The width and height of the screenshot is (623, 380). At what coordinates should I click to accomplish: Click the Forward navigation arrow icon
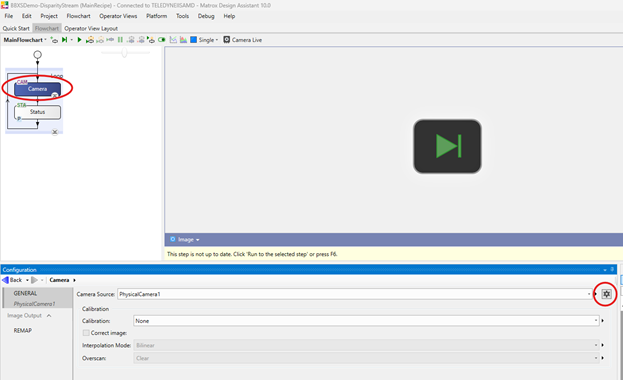(35, 280)
